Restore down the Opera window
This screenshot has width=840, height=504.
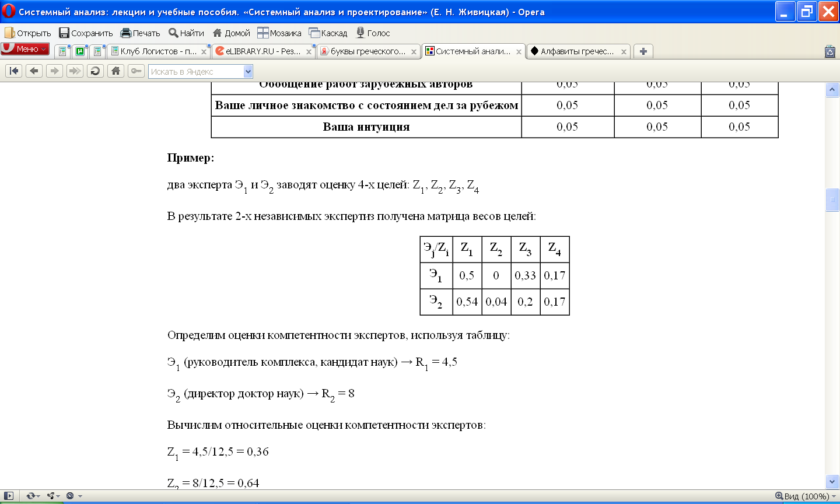pyautogui.click(x=807, y=11)
